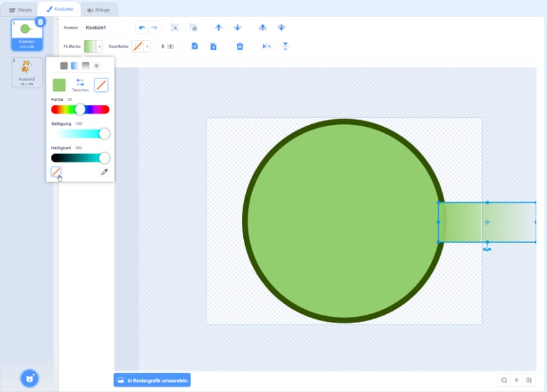
Task: Bring selection to the front
Action: (263, 28)
